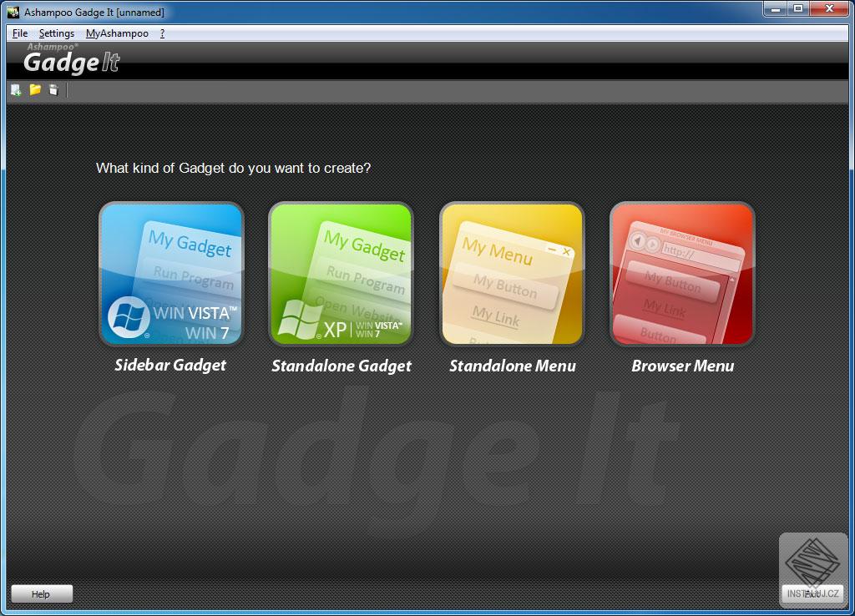Click the app icon in the title bar
This screenshot has width=855, height=616.
(x=13, y=12)
